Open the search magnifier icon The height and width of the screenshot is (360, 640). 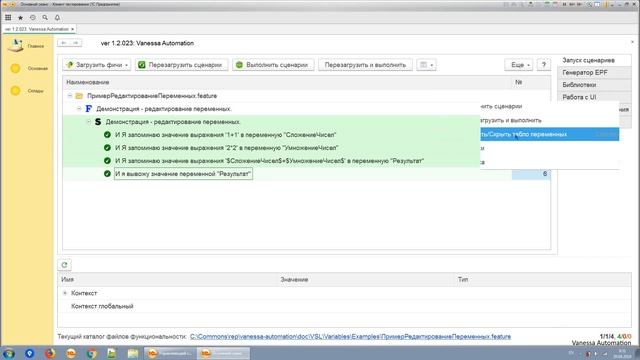coord(45,18)
